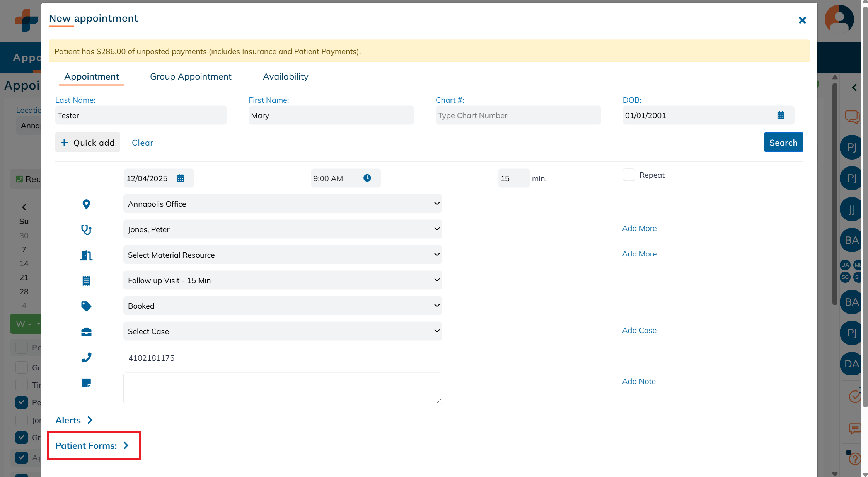Open the DOB calendar picker icon
Image resolution: width=868 pixels, height=477 pixels.
(781, 115)
